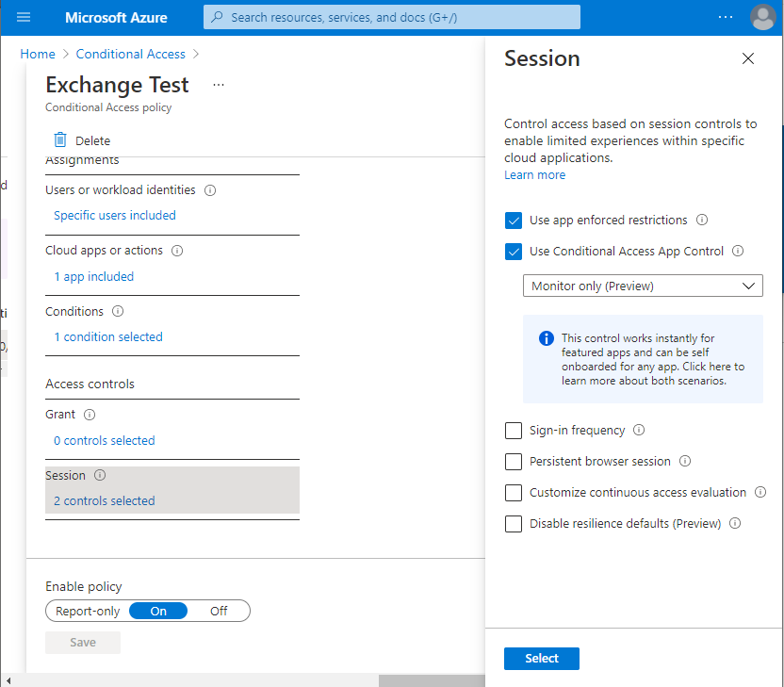
Task: Click the info icon next to Cloud apps or actions
Action: click(x=176, y=250)
